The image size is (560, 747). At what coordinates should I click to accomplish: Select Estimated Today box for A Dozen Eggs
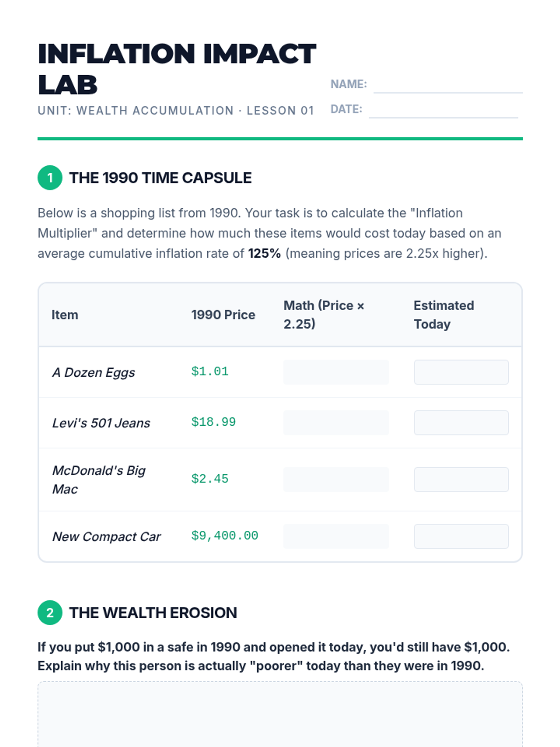coord(461,372)
